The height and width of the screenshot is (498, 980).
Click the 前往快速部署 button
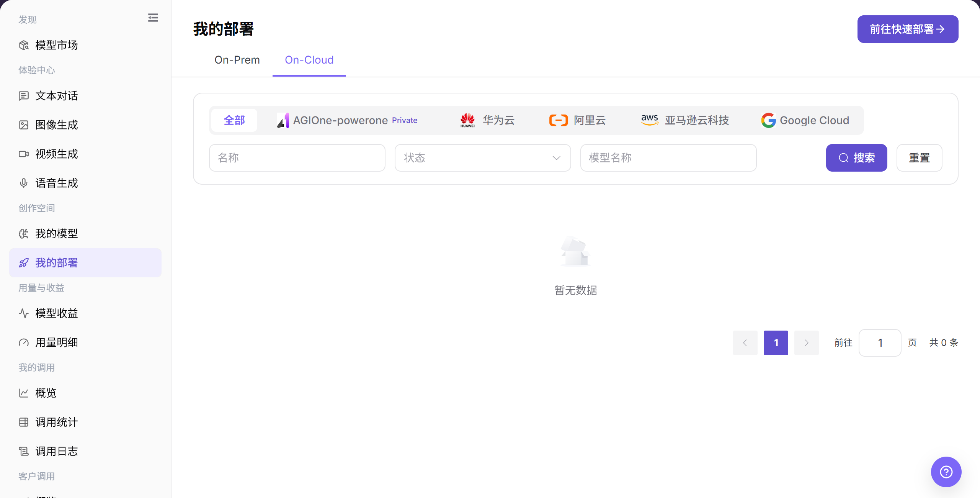click(x=908, y=29)
